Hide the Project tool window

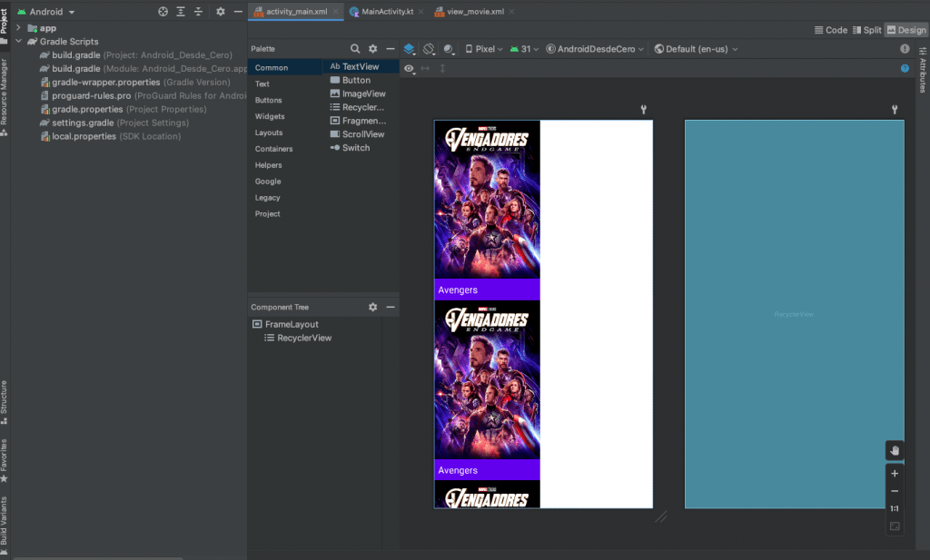point(238,11)
